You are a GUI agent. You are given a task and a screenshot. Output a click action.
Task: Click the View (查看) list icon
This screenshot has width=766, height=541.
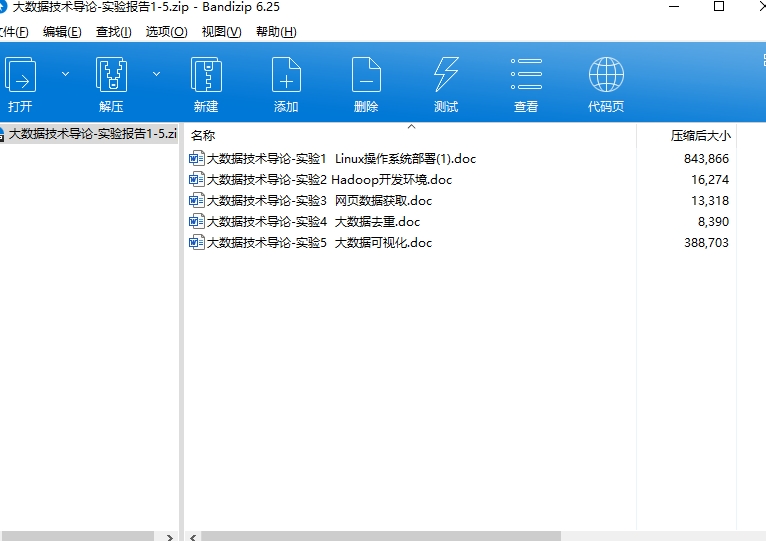pos(526,74)
